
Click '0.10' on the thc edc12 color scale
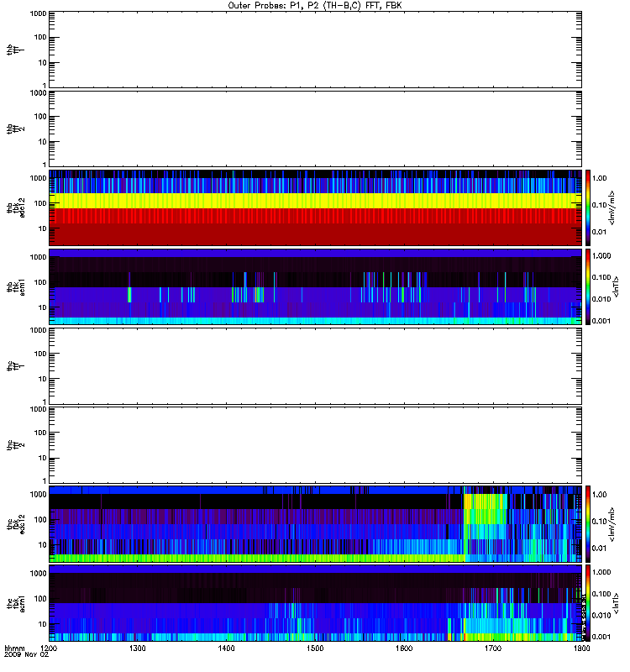(x=600, y=521)
